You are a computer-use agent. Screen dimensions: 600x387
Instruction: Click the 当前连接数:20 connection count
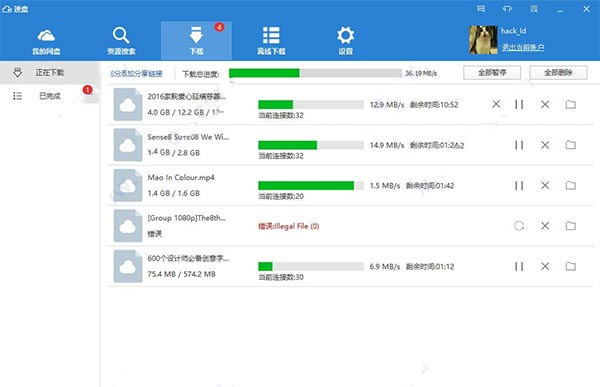281,196
